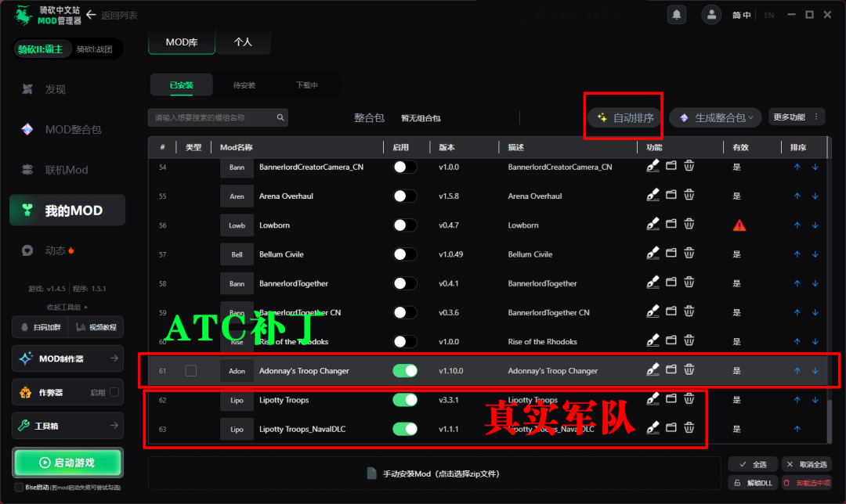Click the Lowborn warning triangle icon
This screenshot has width=846, height=504.
click(x=739, y=225)
